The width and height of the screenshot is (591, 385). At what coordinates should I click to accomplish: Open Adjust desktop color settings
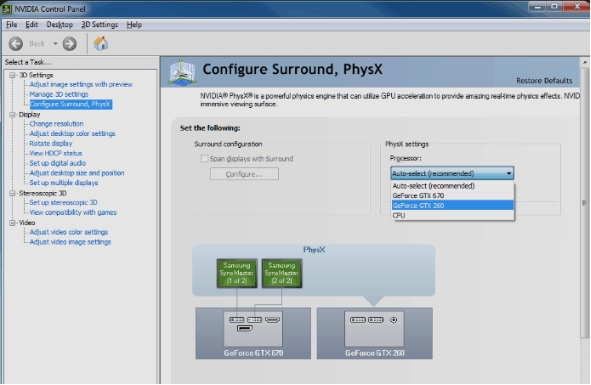[x=72, y=133]
